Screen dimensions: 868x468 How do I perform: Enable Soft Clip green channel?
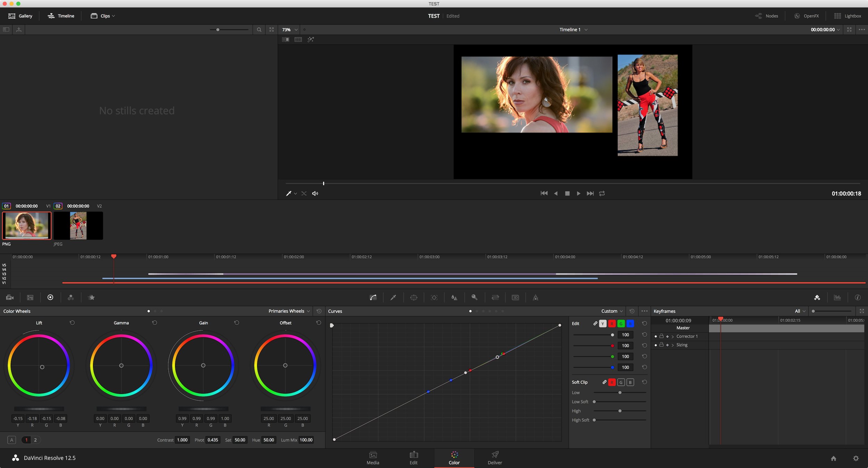621,382
